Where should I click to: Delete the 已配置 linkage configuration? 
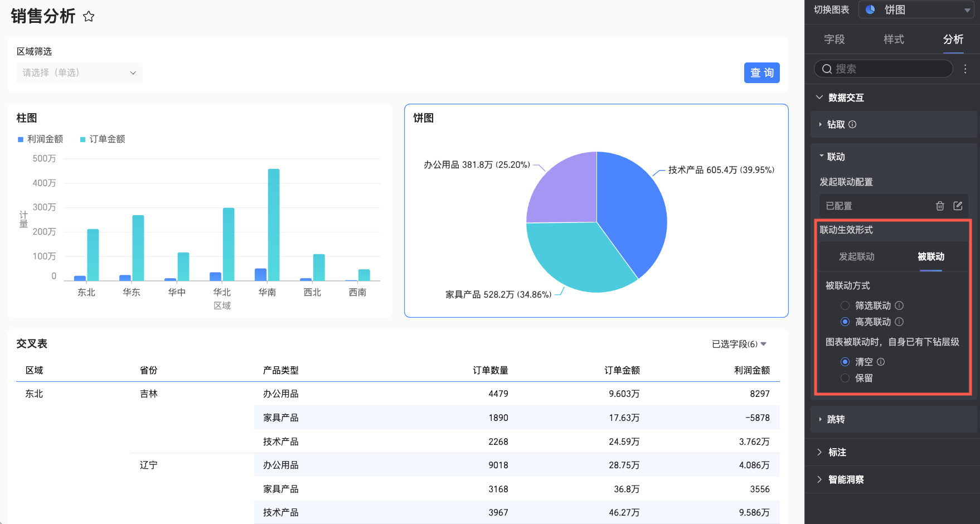click(x=940, y=206)
